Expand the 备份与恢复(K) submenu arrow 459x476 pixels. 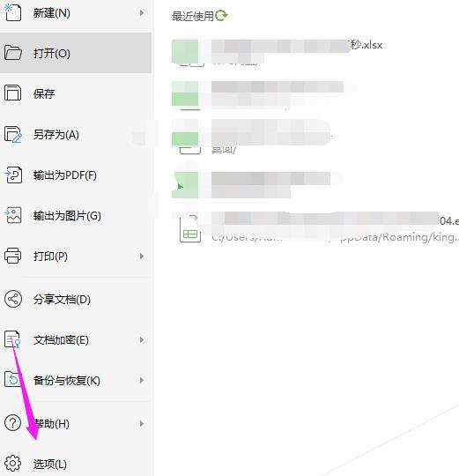(142, 381)
